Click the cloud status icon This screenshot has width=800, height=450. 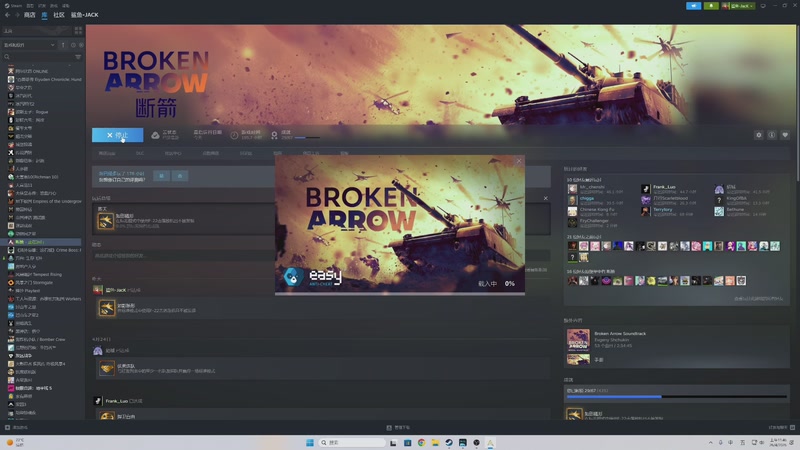click(155, 135)
